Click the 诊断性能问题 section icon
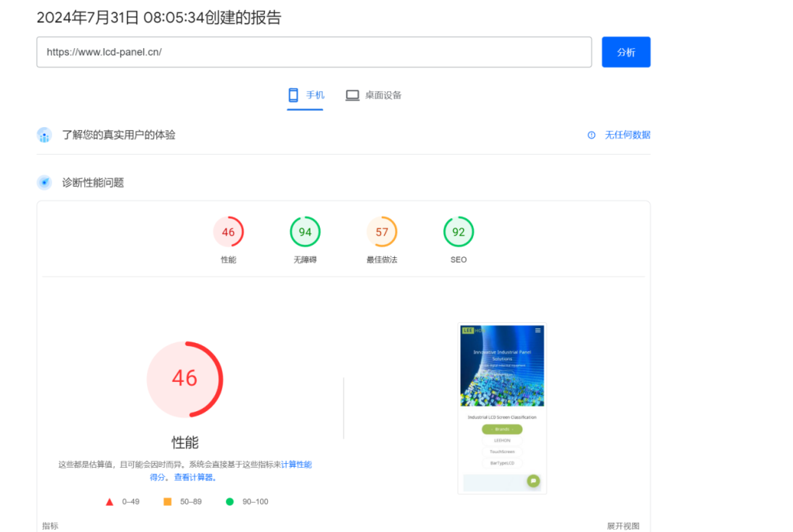This screenshot has height=532, width=793. pos(44,183)
